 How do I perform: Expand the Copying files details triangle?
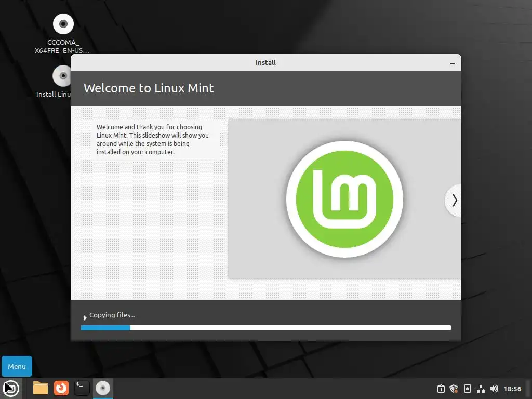click(85, 317)
